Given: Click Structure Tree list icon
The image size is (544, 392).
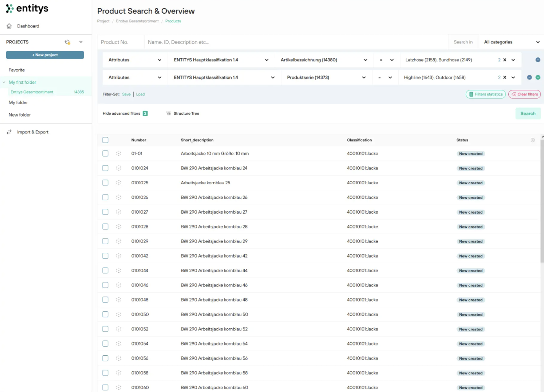Looking at the screenshot, I should pyautogui.click(x=168, y=113).
